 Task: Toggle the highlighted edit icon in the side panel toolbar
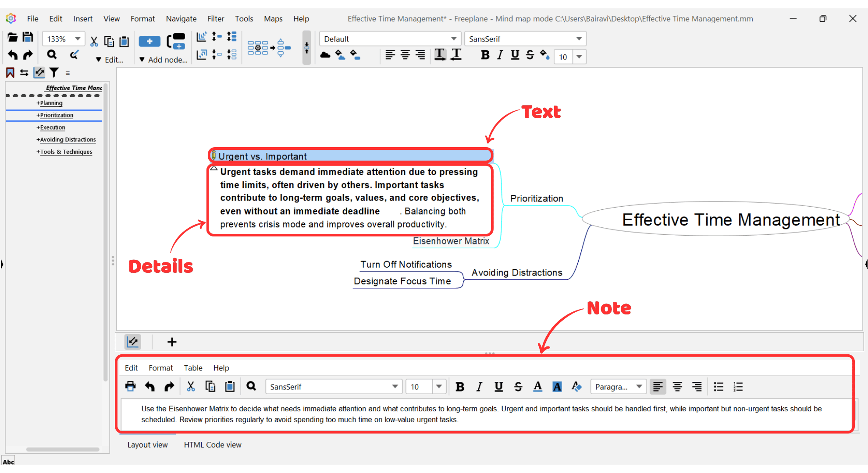pos(39,73)
